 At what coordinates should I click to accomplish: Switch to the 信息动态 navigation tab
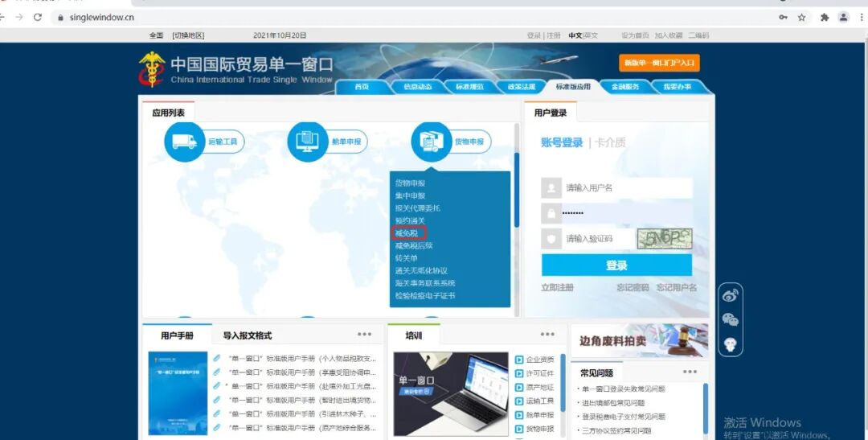tap(418, 87)
